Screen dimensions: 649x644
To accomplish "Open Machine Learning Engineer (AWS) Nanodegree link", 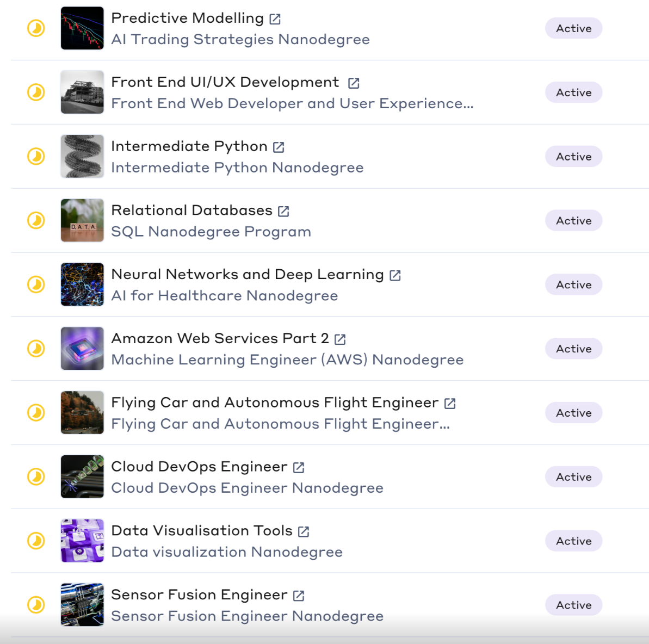I will tap(287, 360).
